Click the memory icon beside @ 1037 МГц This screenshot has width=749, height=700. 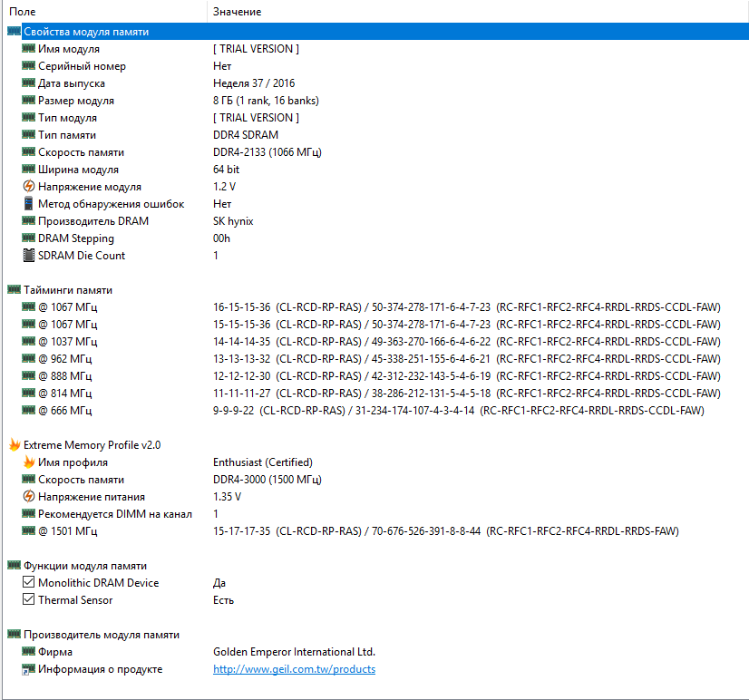tap(29, 341)
